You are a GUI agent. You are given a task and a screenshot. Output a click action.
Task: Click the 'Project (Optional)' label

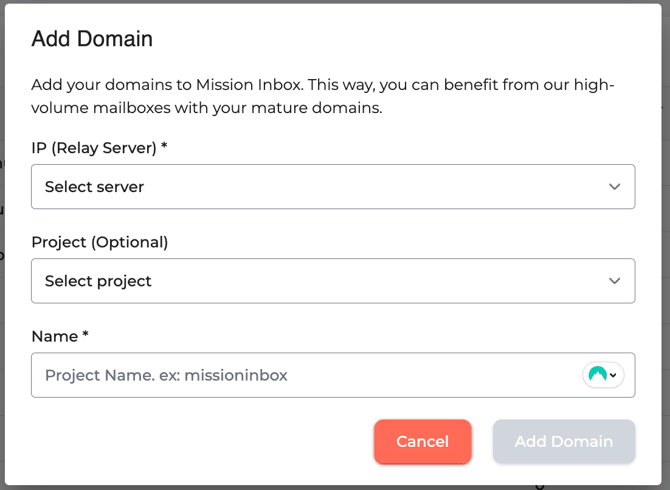(99, 242)
